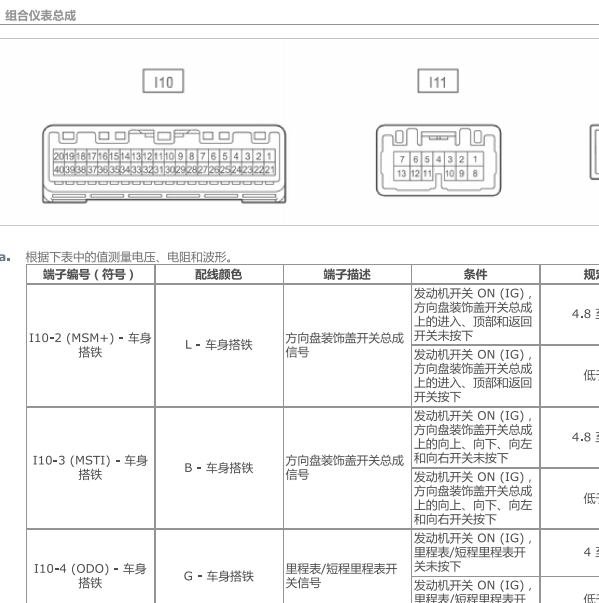Select the I10 connector label box
599x603 pixels.
163,81
